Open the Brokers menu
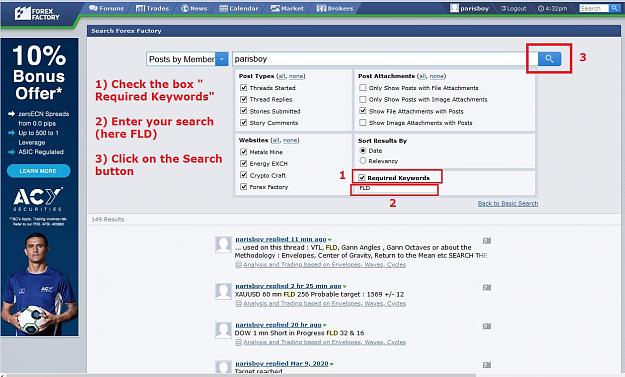 (335, 8)
